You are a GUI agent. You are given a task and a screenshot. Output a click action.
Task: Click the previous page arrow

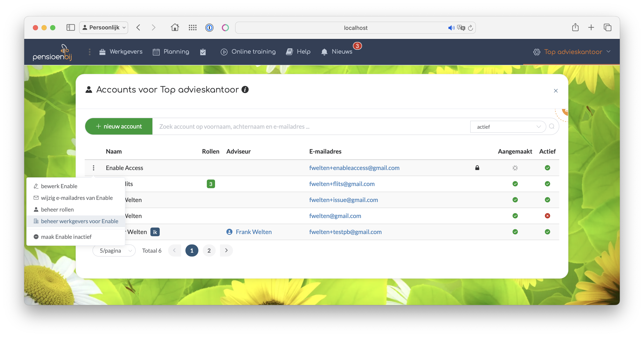pos(174,250)
